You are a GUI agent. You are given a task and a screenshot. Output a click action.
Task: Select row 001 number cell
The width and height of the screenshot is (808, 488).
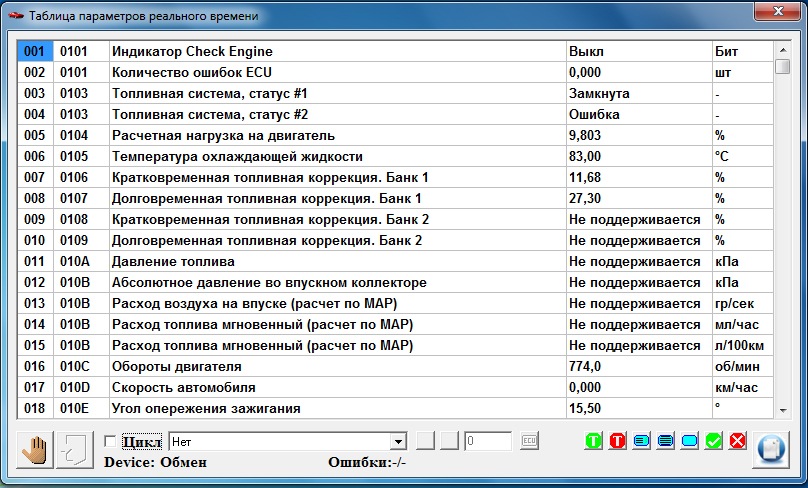pos(35,52)
